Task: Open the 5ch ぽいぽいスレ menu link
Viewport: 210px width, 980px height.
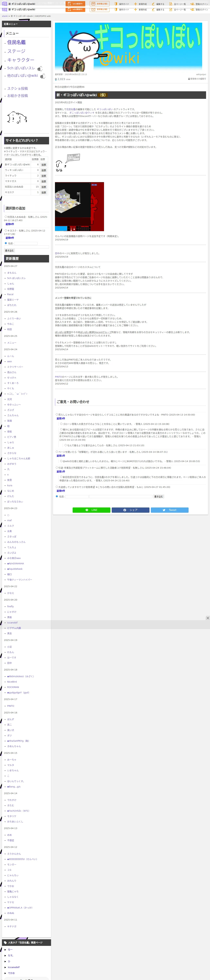Action: (21, 68)
